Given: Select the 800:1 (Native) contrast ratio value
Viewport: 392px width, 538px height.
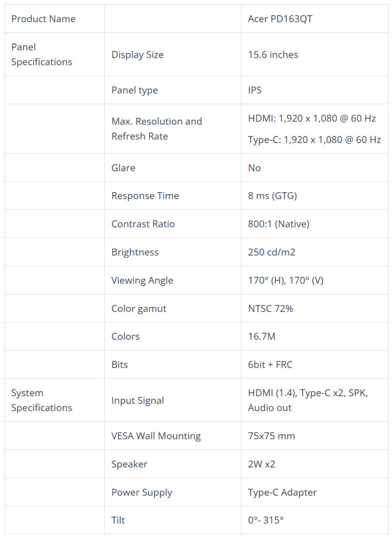Looking at the screenshot, I should [278, 224].
